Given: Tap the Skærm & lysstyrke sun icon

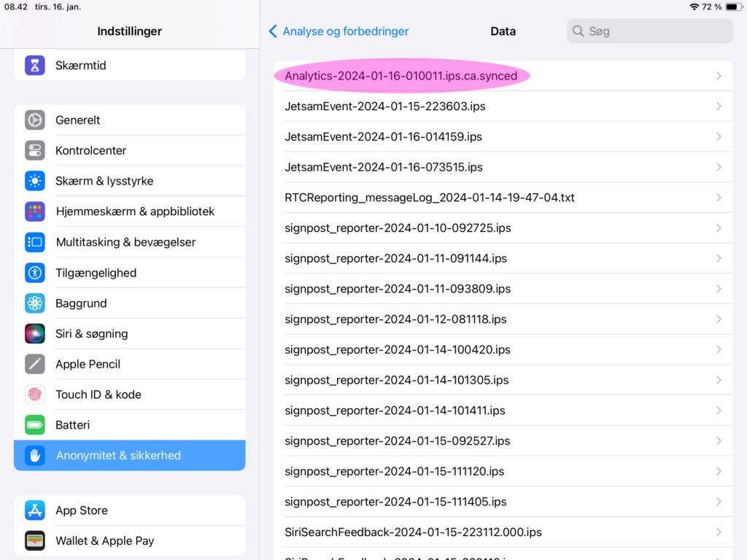Looking at the screenshot, I should tap(35, 181).
